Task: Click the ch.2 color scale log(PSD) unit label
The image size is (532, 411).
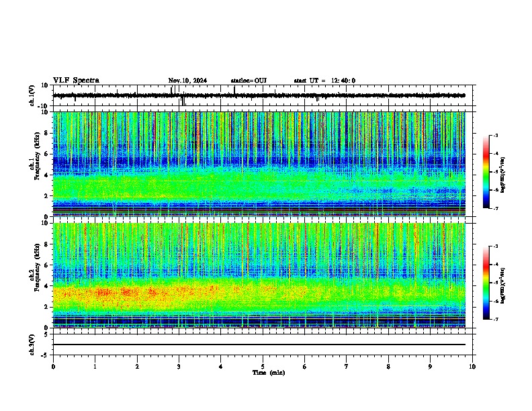Action: [x=503, y=285]
